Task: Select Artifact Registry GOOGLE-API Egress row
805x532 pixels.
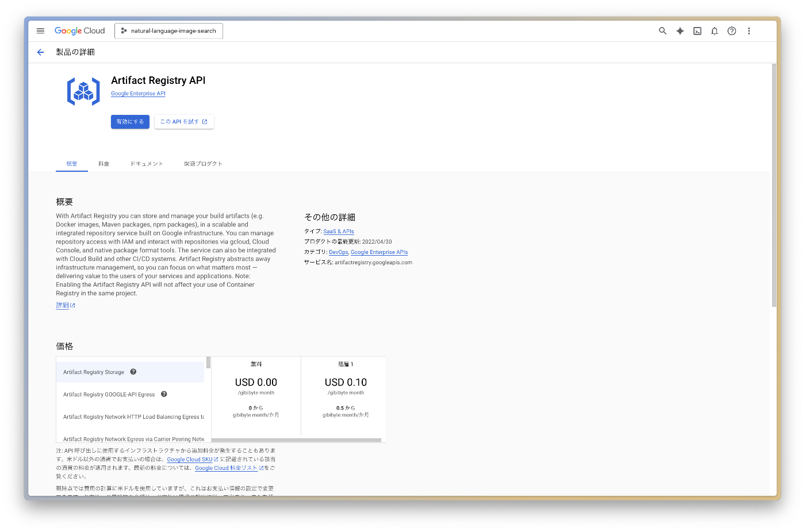Action: click(130, 395)
